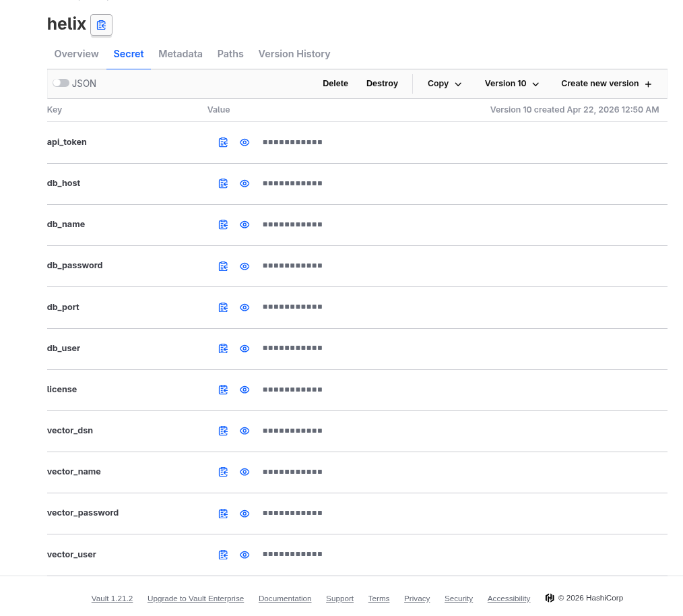Click the license key name
This screenshot has width=683, height=616.
coord(62,390)
